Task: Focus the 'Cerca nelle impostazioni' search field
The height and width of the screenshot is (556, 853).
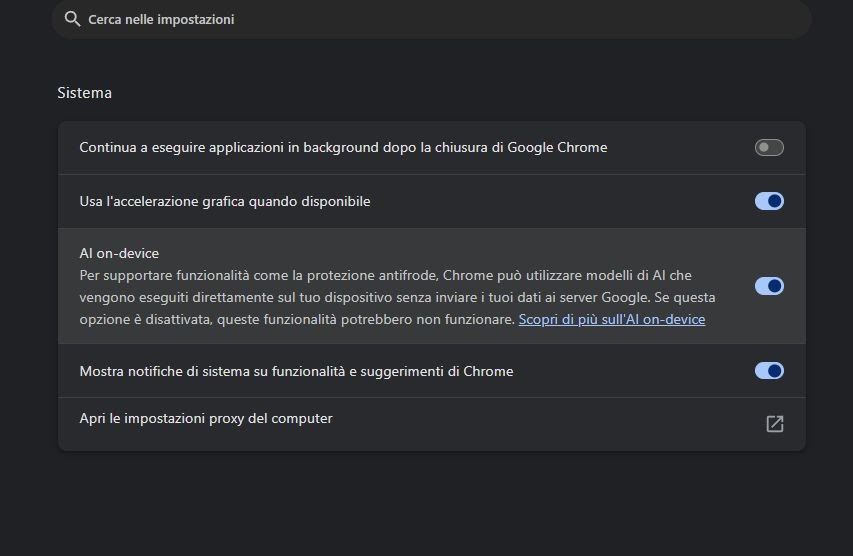Action: click(431, 19)
